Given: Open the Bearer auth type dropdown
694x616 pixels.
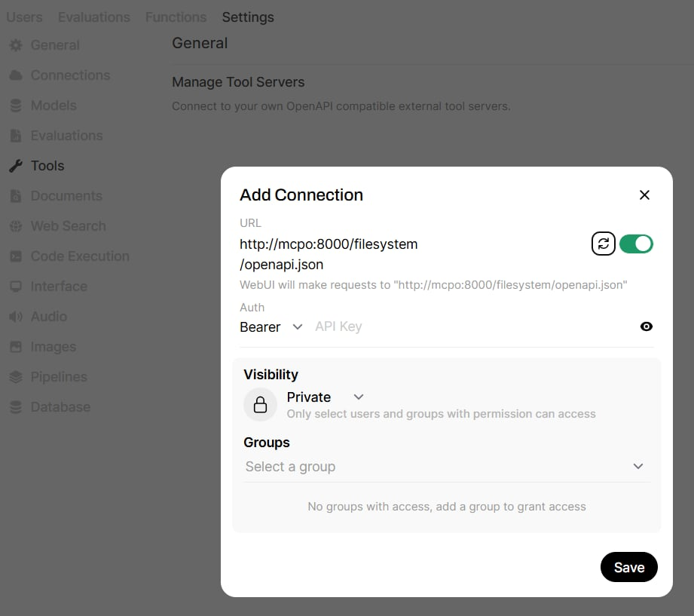Looking at the screenshot, I should tap(271, 326).
